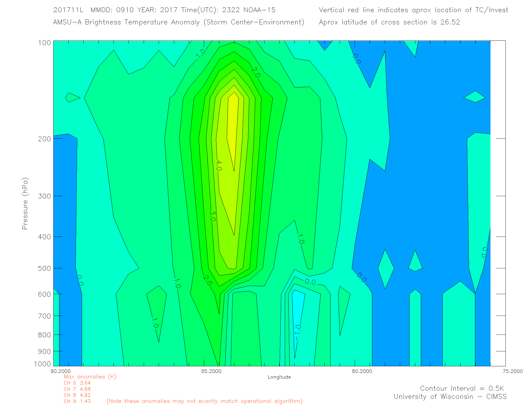Click the 500 hPa pressure axis label
Image resolution: width=532 pixels, height=407 pixels.
[44, 268]
